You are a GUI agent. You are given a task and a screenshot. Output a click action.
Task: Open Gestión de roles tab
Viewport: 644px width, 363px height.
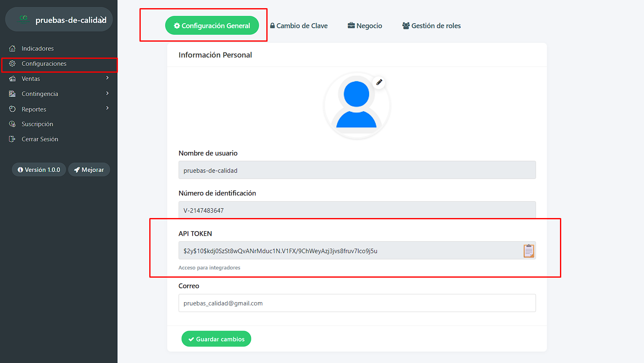tap(432, 26)
